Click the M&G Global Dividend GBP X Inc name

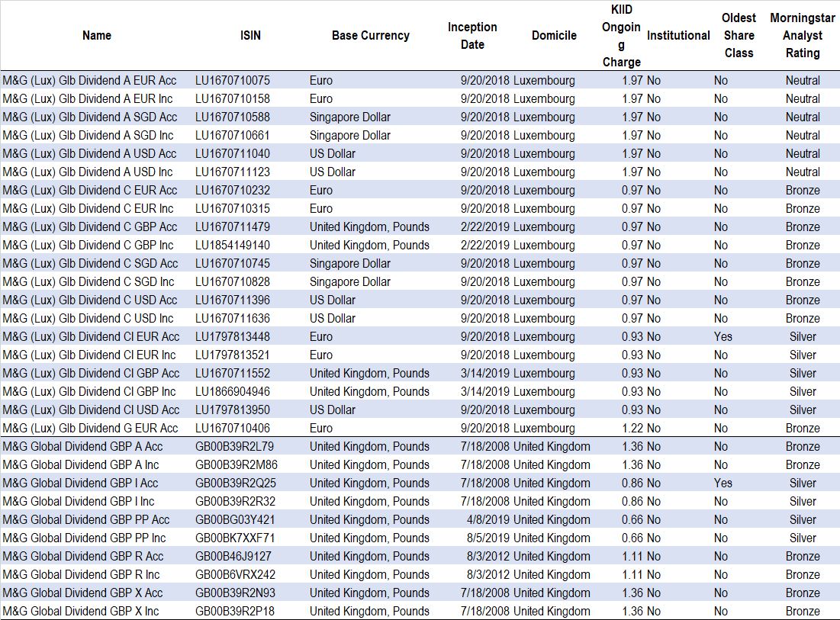[x=81, y=611]
